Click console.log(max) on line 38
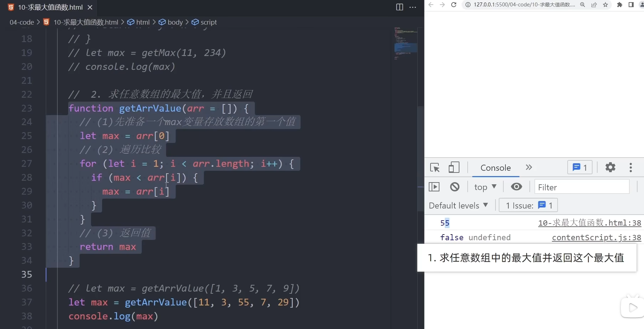Screen dimensions: 644x329 point(113,316)
